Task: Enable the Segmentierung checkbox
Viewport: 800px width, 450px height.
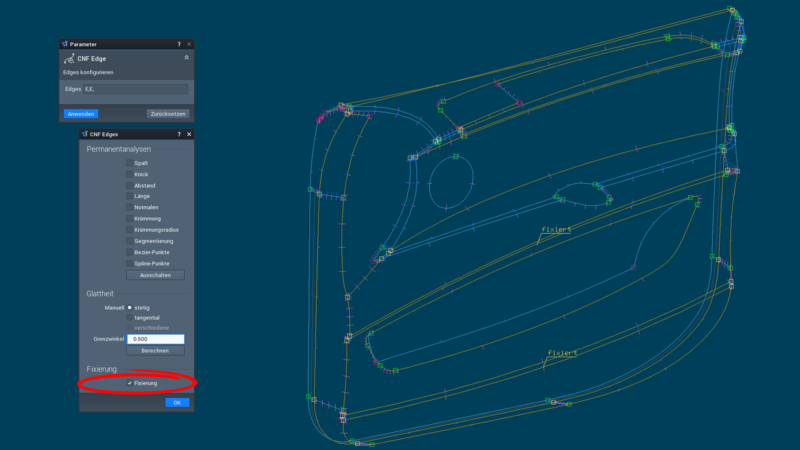Action: (x=129, y=241)
